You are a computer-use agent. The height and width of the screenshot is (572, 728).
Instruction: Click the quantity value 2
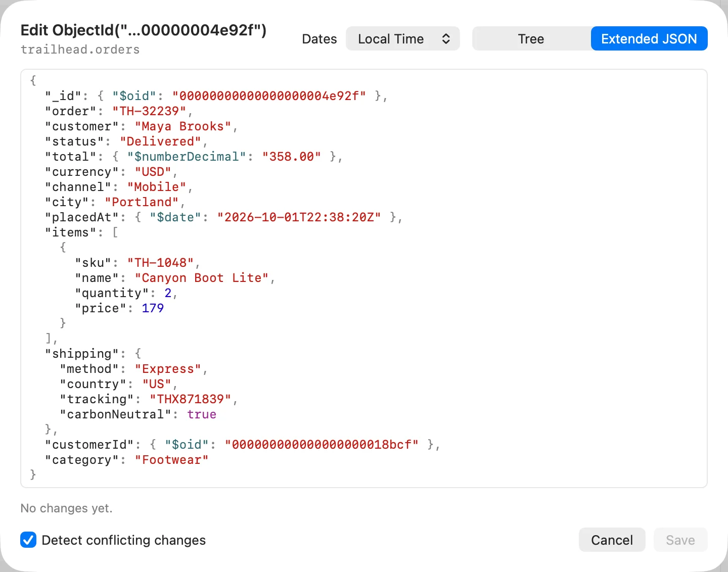pyautogui.click(x=168, y=293)
